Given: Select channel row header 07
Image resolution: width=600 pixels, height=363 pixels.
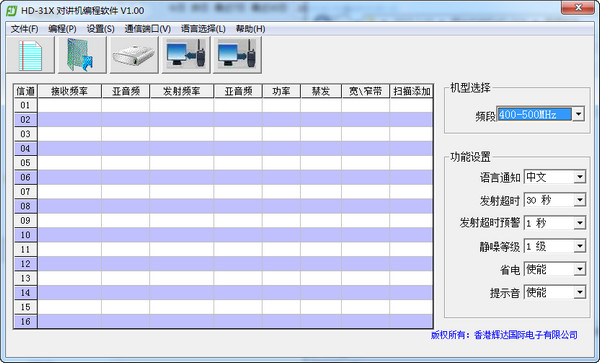Looking at the screenshot, I should 25,192.
